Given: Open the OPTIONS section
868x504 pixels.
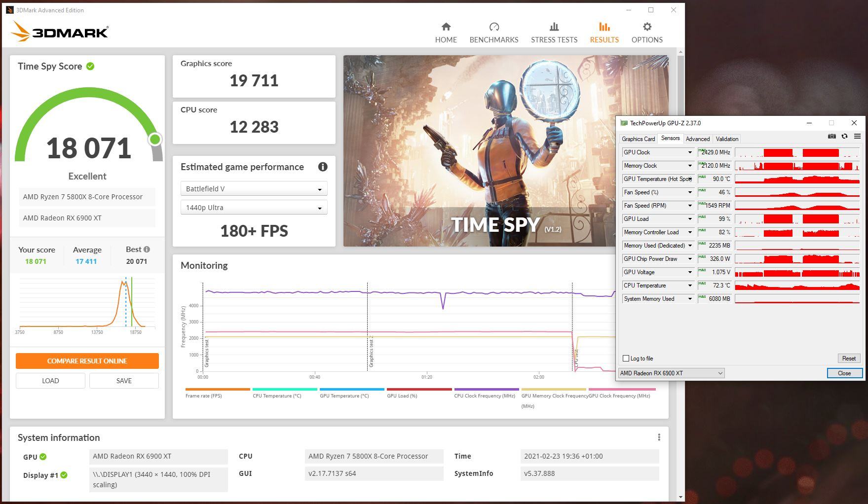Looking at the screenshot, I should [x=647, y=33].
